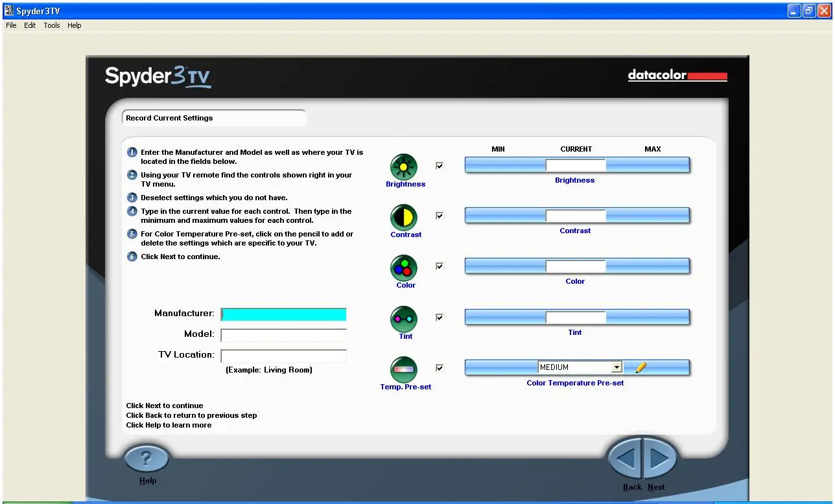835x504 pixels.
Task: Click the Brightness sun icon
Action: [404, 167]
